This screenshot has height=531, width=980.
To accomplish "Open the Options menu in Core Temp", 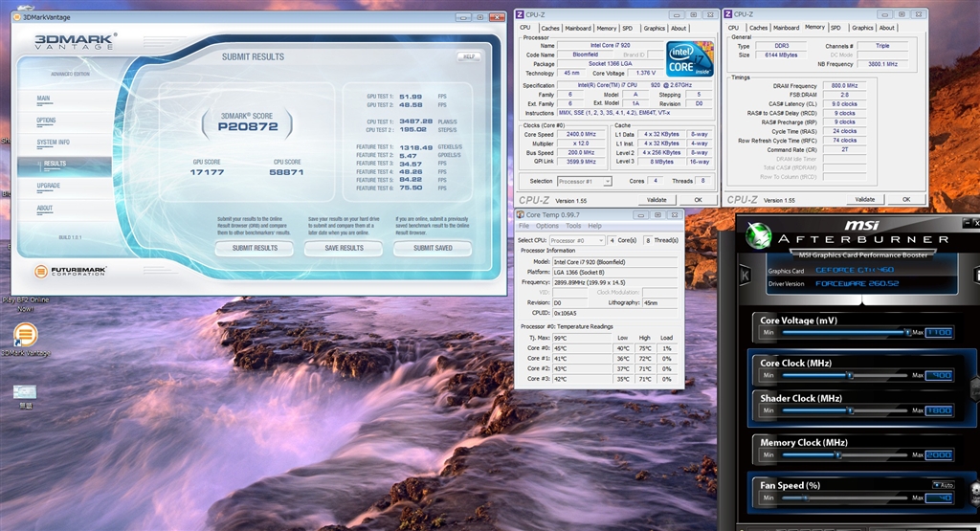I will click(546, 226).
